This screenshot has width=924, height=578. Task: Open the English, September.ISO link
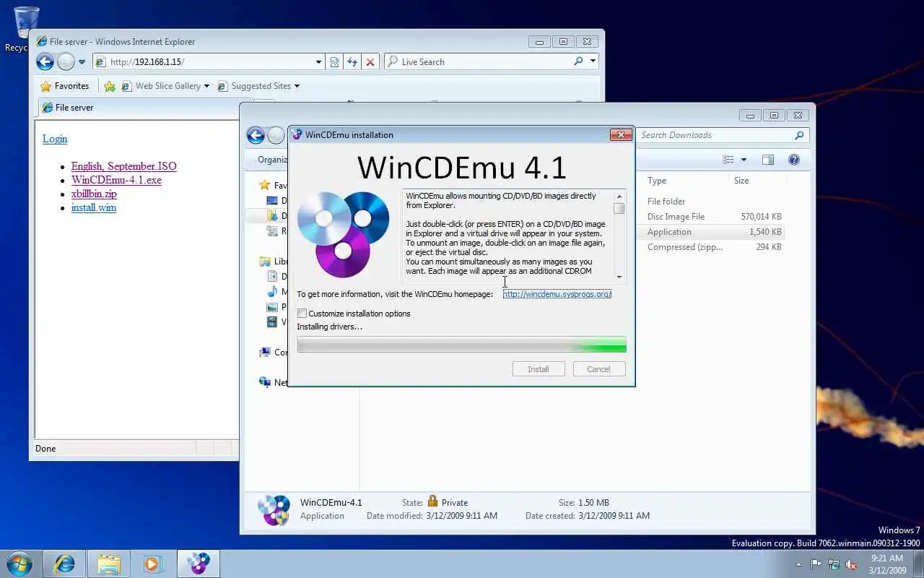tap(123, 166)
